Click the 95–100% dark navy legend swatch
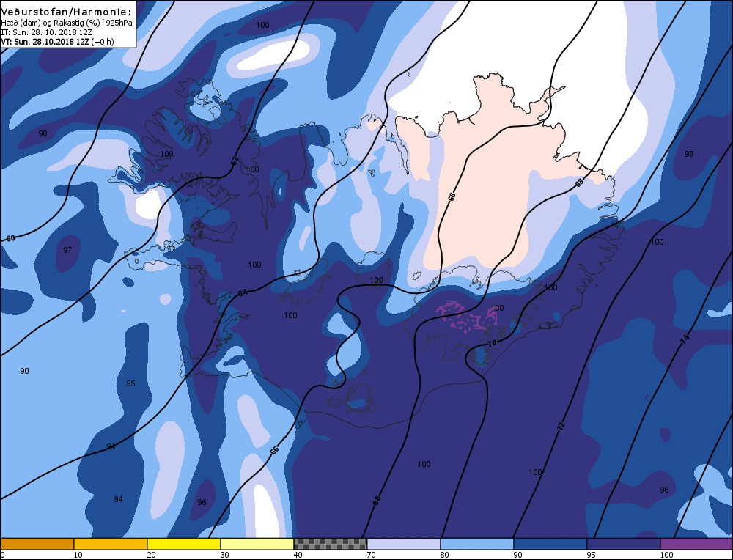Screen dimensions: 733x560 tap(624, 544)
